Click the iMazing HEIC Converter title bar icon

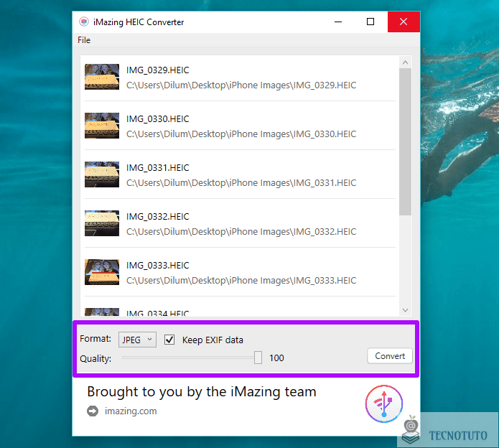(x=84, y=22)
